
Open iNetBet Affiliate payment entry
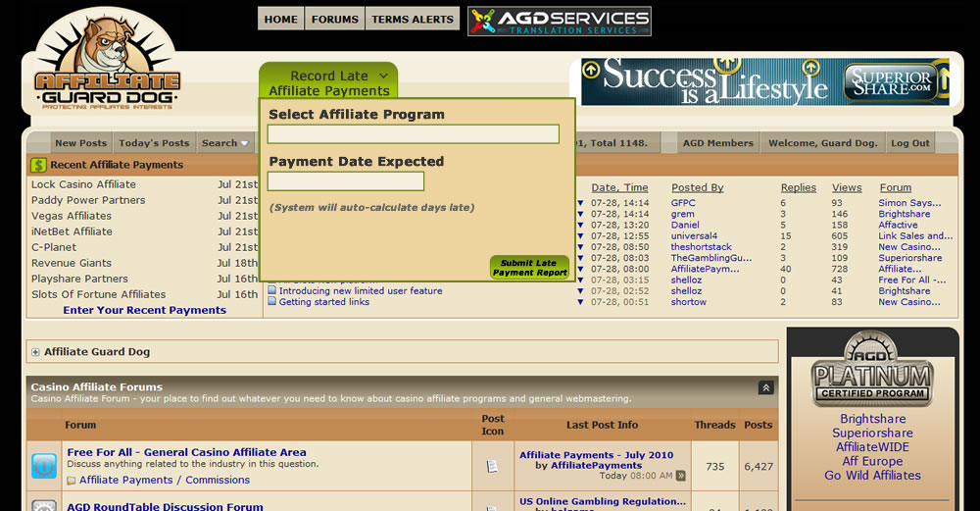tap(72, 231)
